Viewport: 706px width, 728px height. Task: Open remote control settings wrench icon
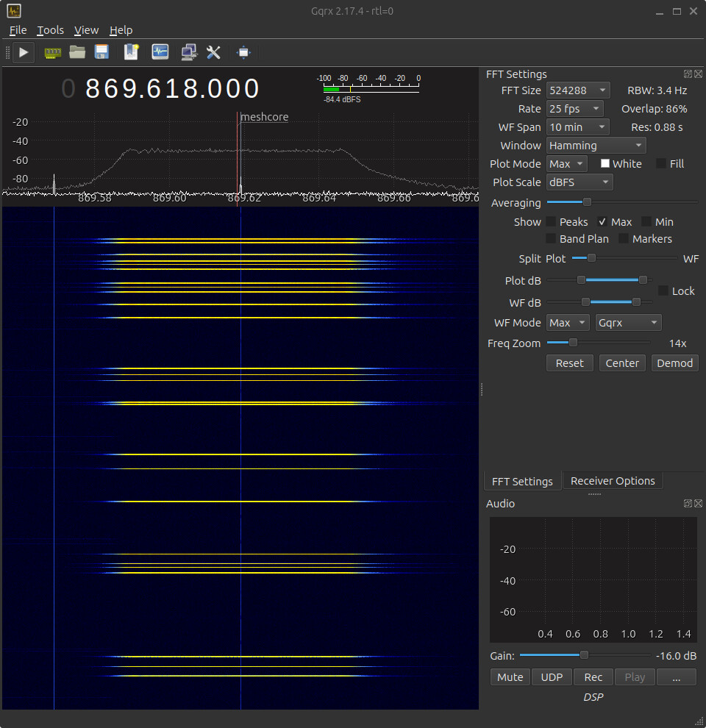[x=213, y=52]
